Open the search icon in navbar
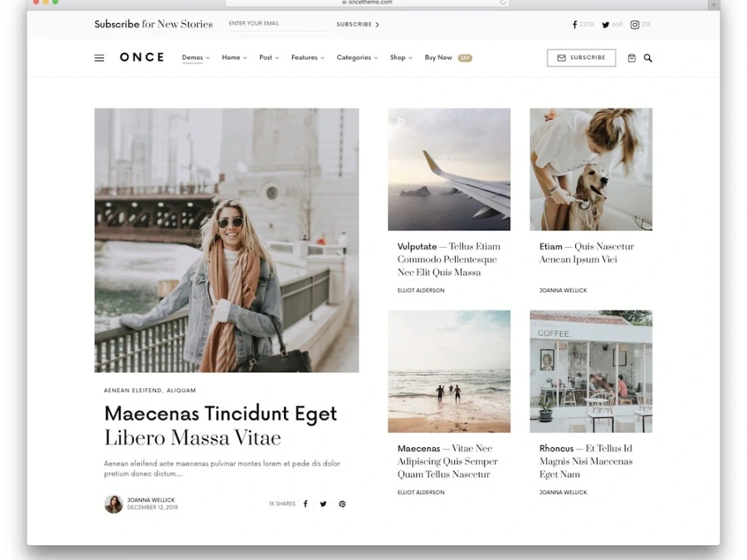This screenshot has height=560, width=747. (x=648, y=57)
